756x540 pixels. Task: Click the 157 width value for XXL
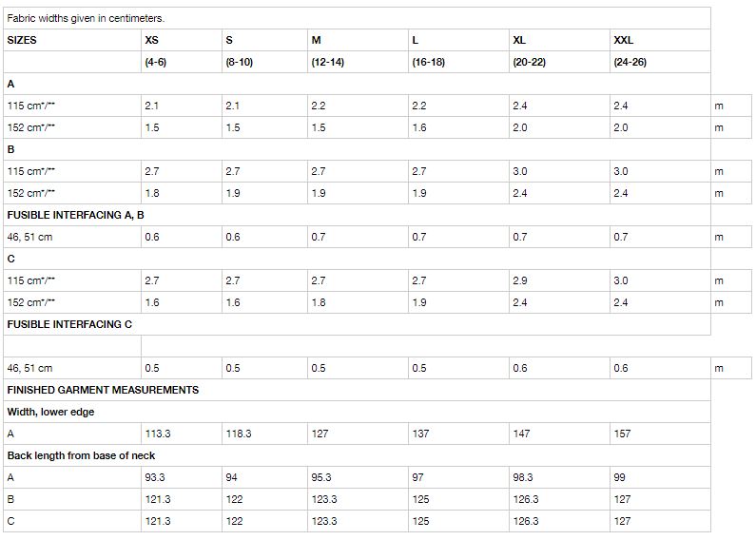click(x=660, y=434)
